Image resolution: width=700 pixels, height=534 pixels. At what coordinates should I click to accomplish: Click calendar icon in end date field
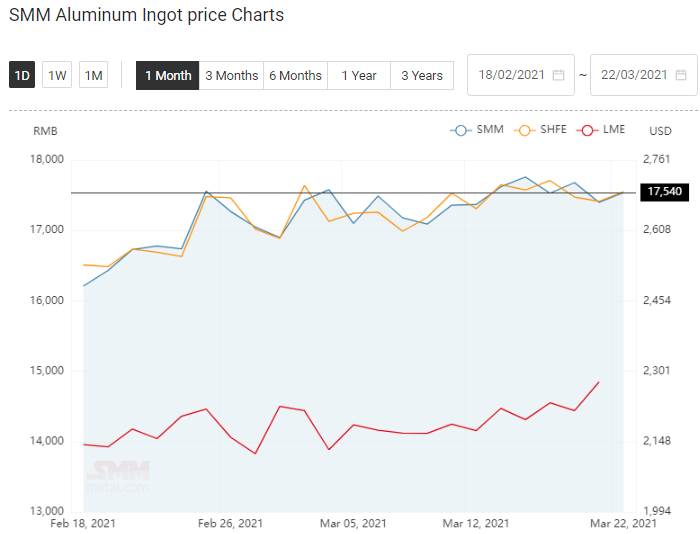pyautogui.click(x=681, y=75)
